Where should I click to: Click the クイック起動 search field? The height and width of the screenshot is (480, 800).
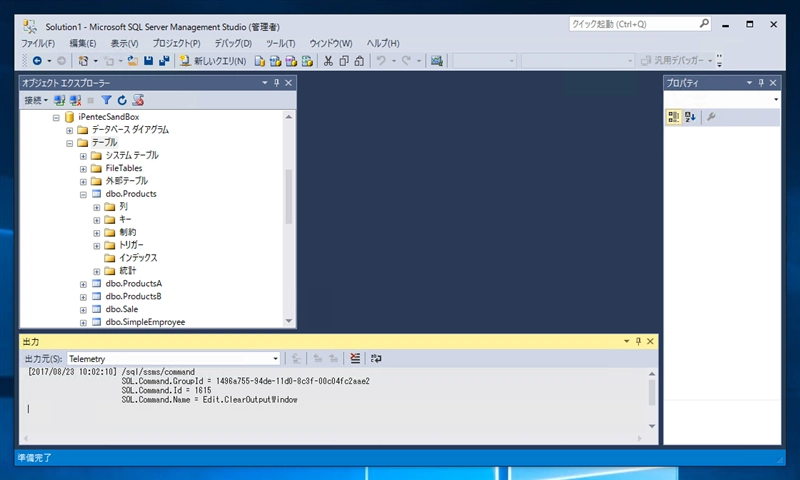[640, 24]
